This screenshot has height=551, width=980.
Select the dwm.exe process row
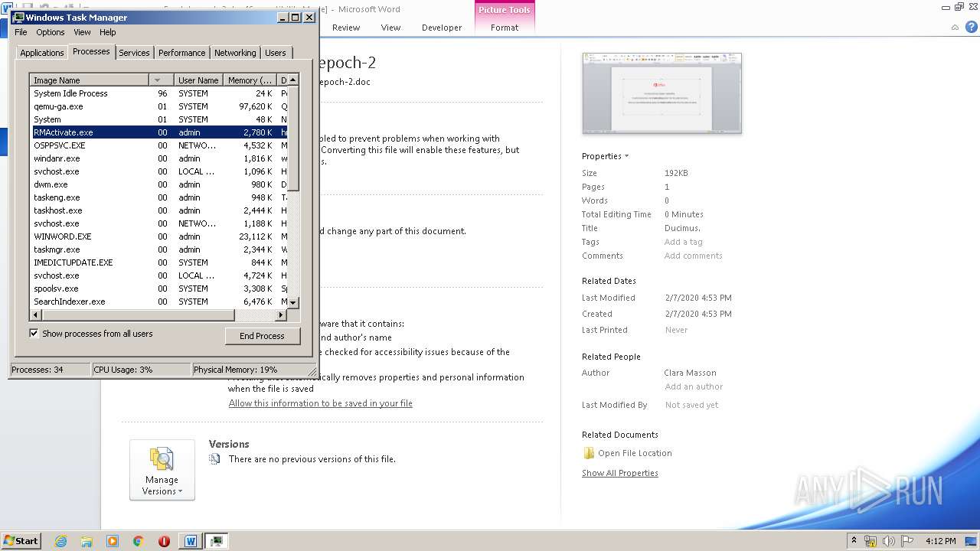158,184
